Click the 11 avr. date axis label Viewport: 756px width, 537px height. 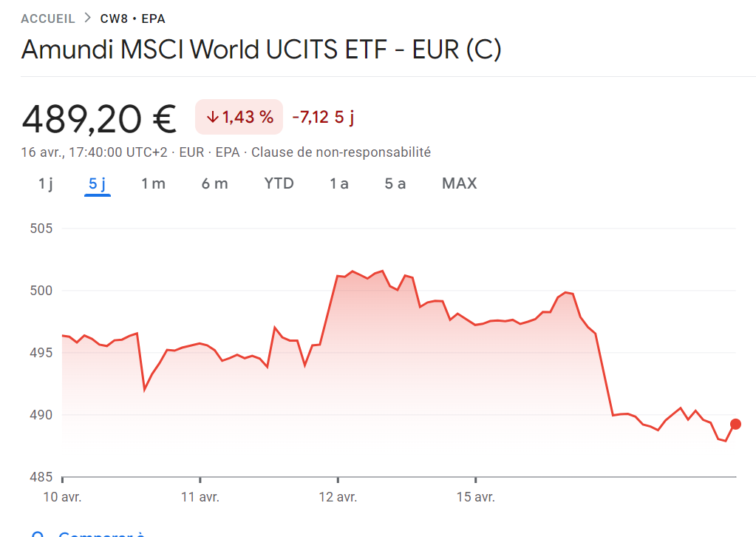click(200, 496)
